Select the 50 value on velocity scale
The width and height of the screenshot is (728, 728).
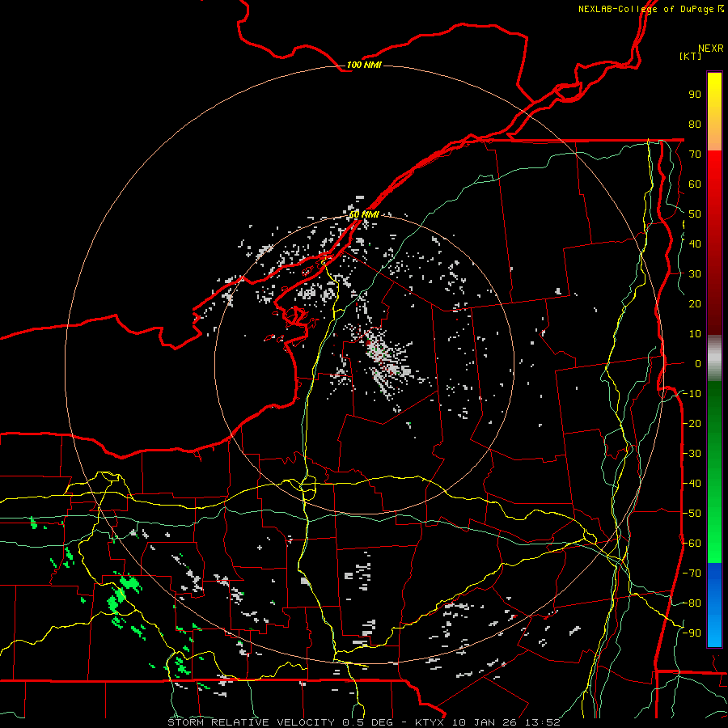695,214
